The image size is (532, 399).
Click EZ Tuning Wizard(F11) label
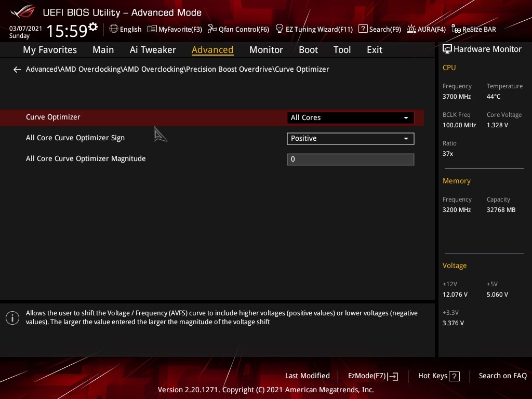point(320,30)
